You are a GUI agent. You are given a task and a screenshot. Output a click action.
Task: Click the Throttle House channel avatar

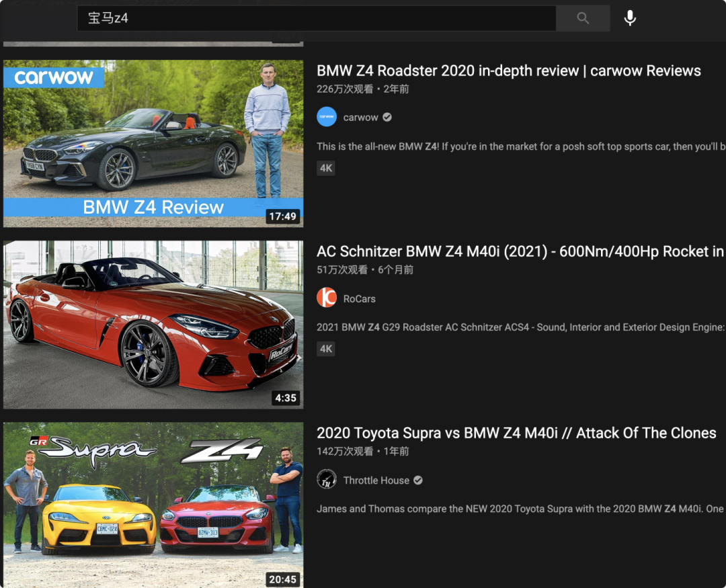point(327,479)
